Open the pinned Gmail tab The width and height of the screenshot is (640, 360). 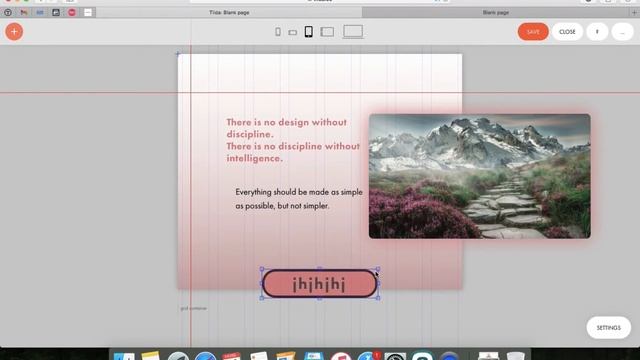point(24,12)
